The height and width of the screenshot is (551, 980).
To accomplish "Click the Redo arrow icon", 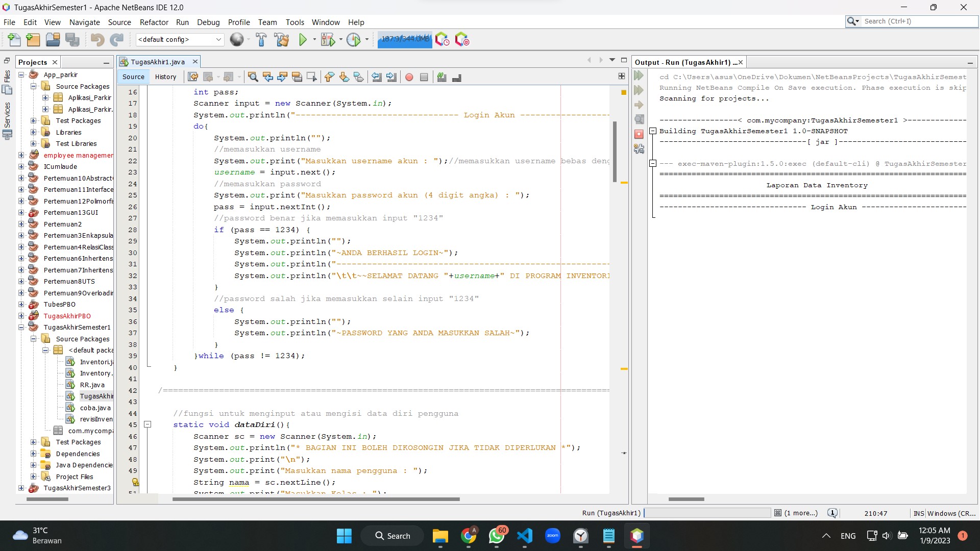I will click(117, 39).
